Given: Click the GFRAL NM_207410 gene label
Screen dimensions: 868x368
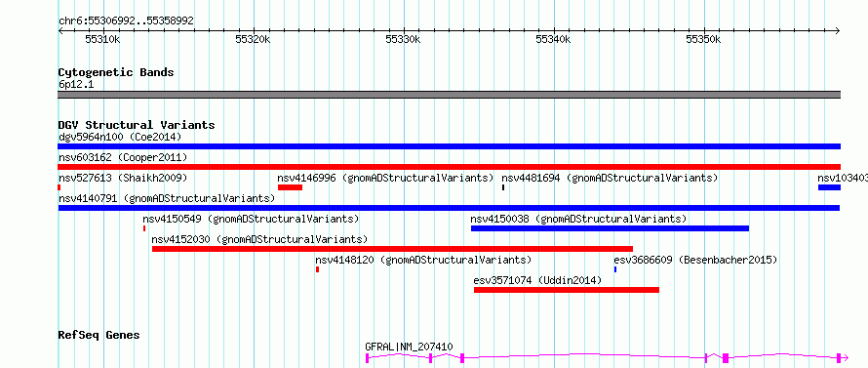Looking at the screenshot, I should click(x=409, y=347).
